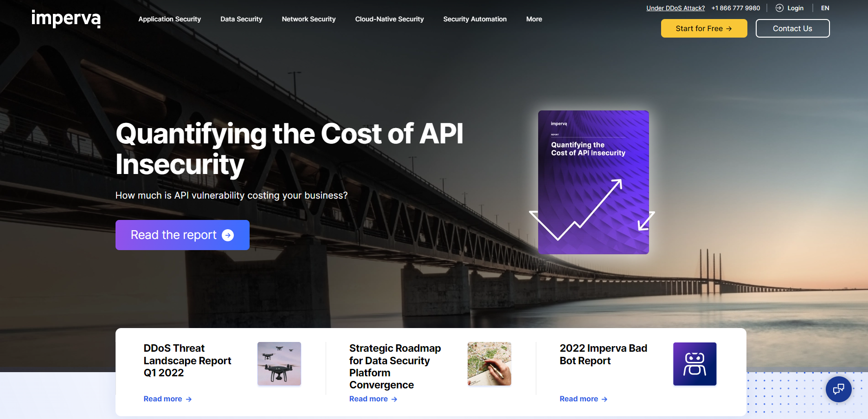Click the Start for Free button

coord(704,28)
